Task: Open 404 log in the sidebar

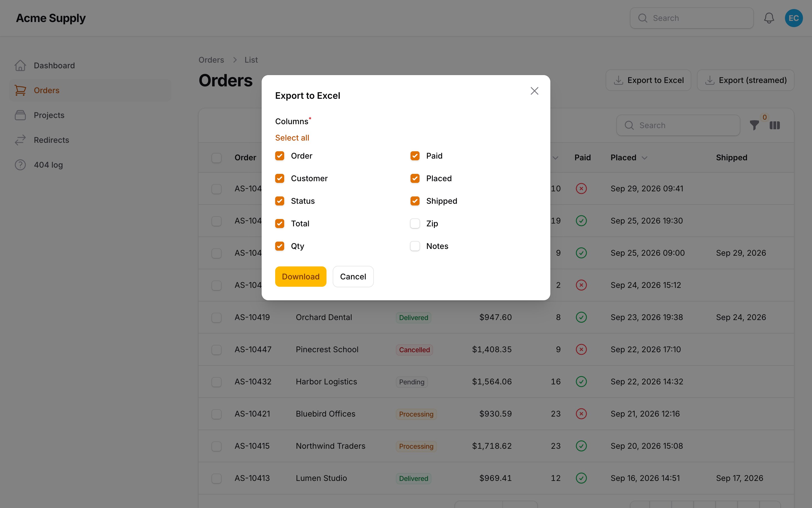Action: point(90,165)
